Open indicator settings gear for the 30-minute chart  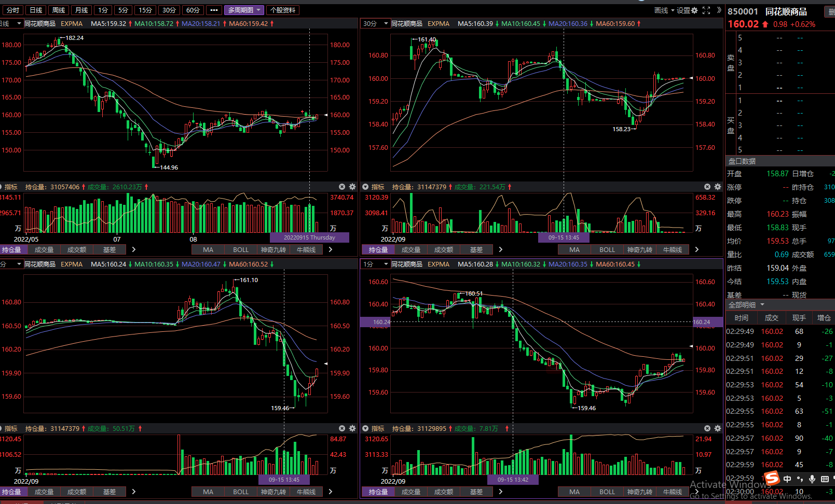click(718, 187)
